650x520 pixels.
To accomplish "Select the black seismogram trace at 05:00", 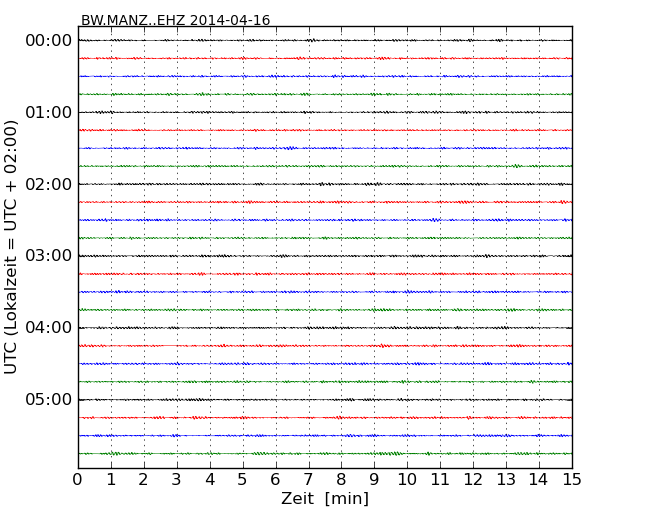I will (325, 400).
